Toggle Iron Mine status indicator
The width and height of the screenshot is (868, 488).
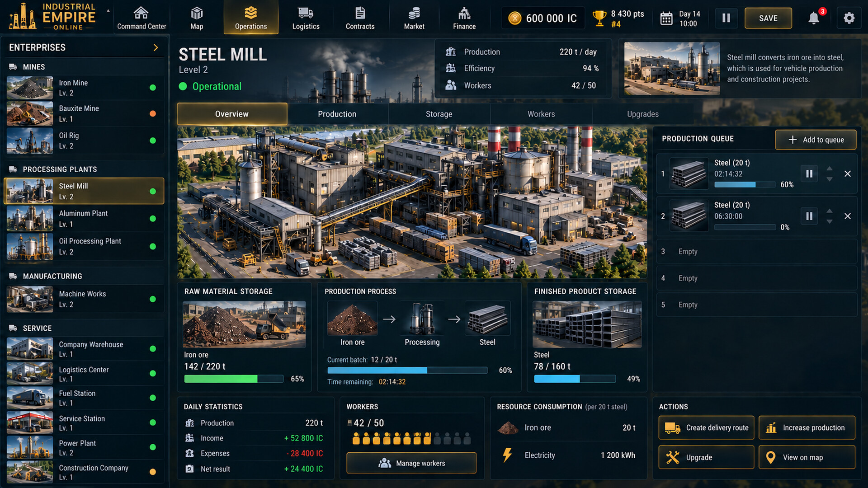[x=153, y=88]
